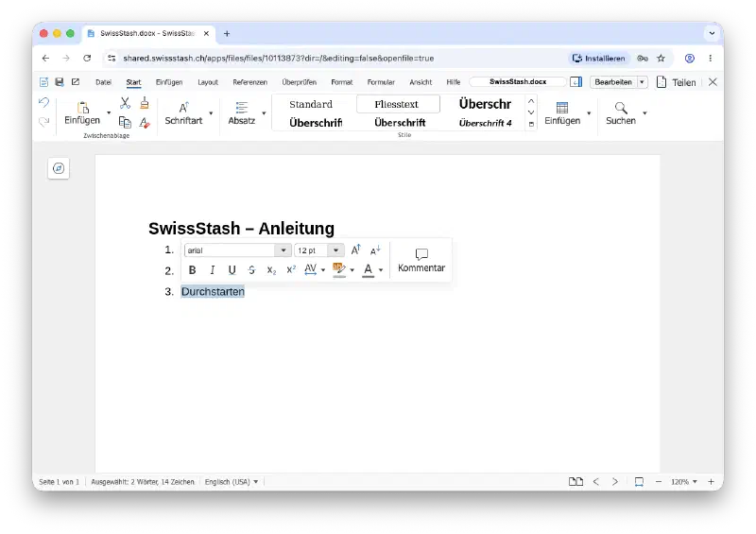This screenshot has width=756, height=534.
Task: Click the scissors cut icon
Action: point(125,103)
